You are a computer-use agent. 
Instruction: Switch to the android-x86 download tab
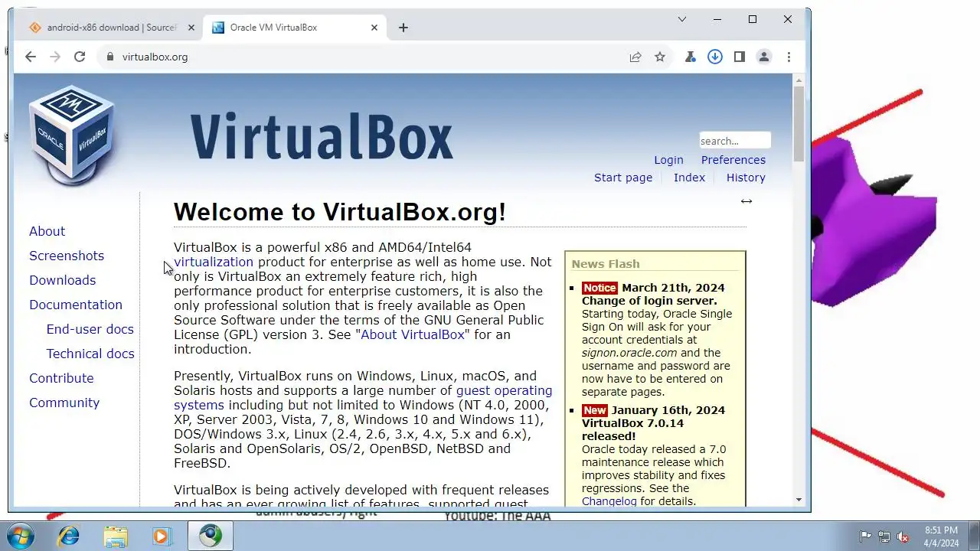(111, 28)
